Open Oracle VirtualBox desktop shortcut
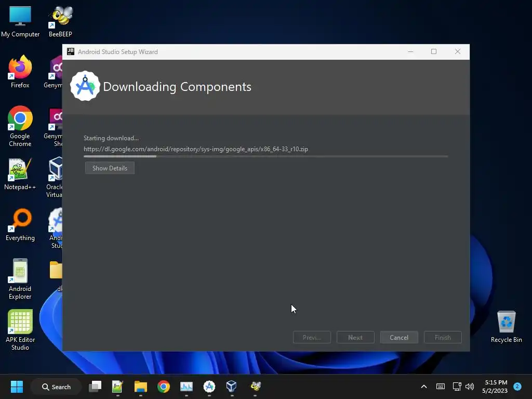532x399 pixels. click(x=55, y=177)
